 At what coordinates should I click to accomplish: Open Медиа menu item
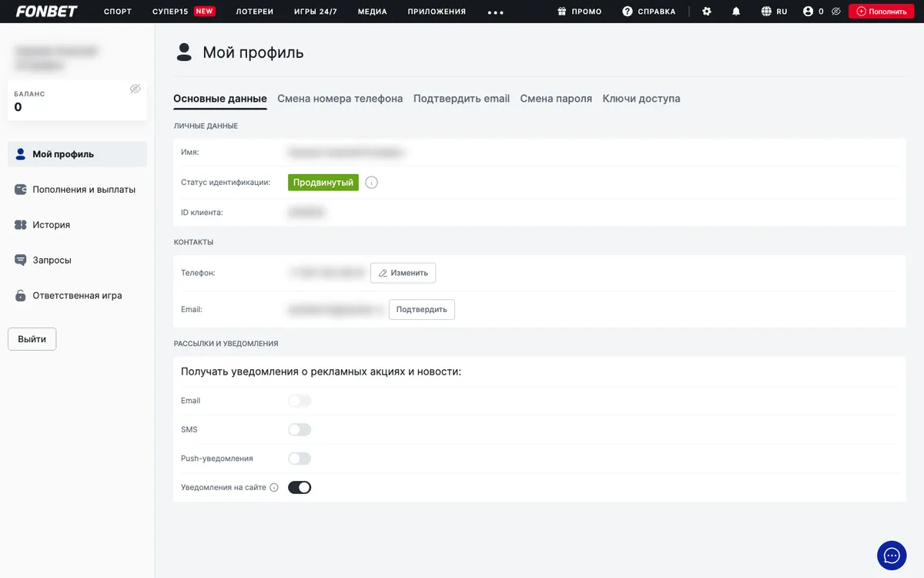373,12
